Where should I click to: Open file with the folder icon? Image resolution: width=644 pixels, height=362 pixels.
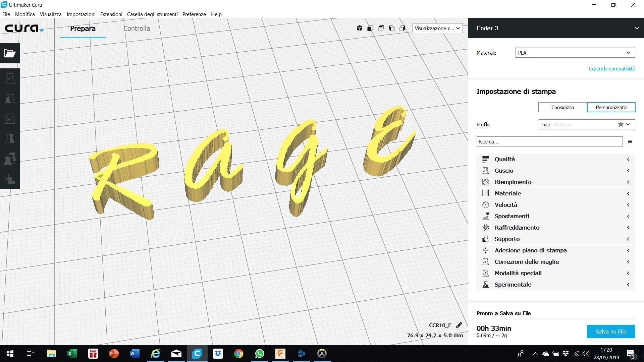point(10,53)
